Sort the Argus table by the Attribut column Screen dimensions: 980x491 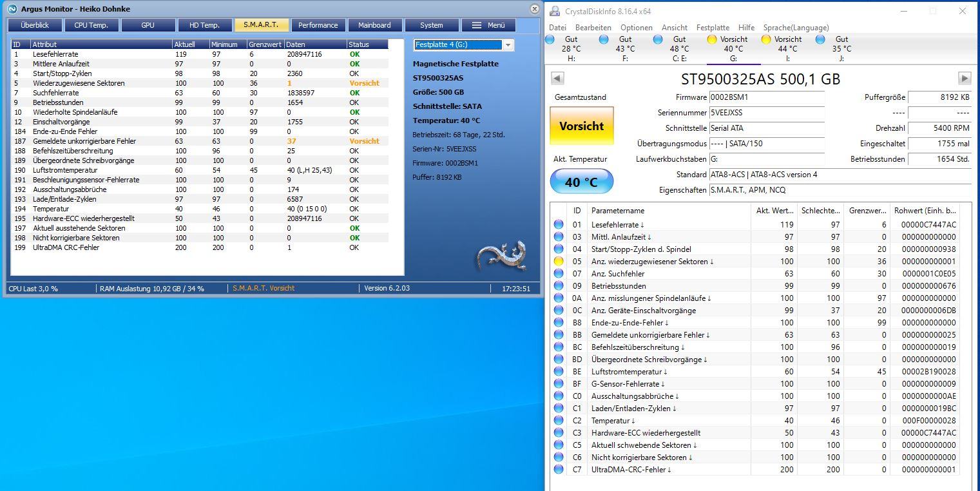click(101, 44)
